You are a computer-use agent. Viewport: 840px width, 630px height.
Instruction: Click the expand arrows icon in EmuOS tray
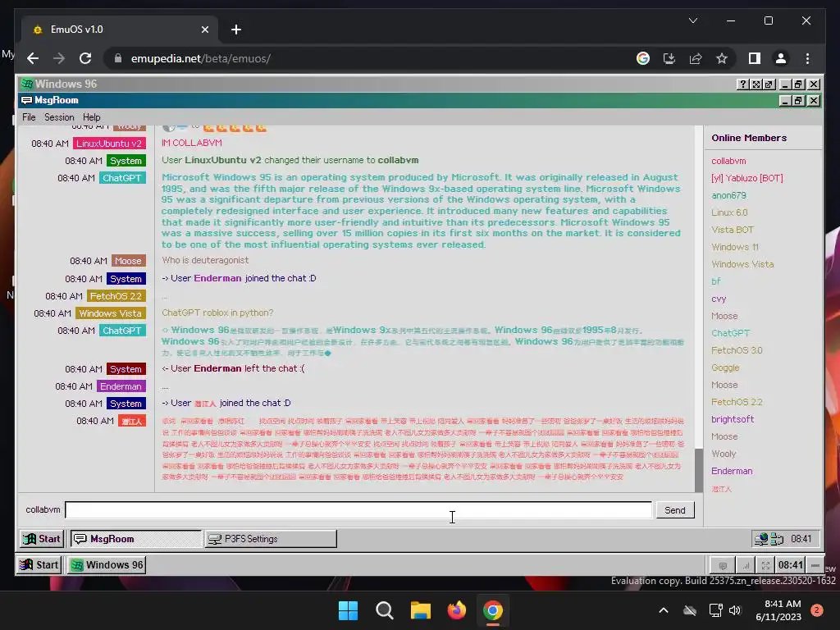(x=765, y=565)
